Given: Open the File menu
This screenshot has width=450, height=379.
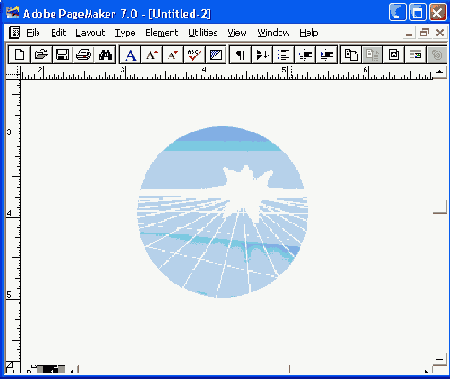Looking at the screenshot, I should 33,33.
